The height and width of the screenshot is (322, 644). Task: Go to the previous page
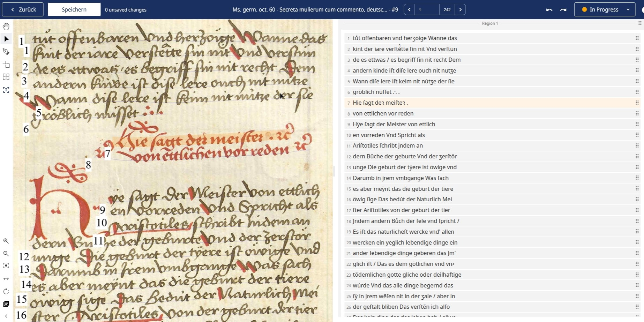pos(409,9)
